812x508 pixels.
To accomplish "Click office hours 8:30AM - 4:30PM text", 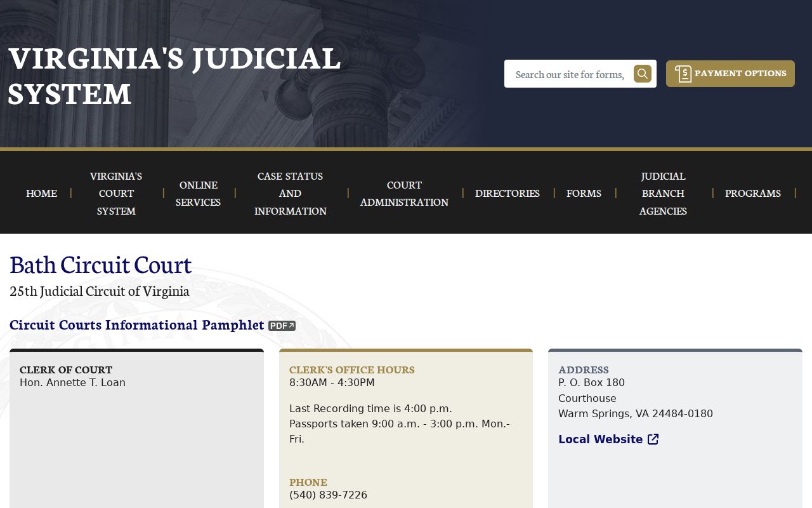I will [332, 382].
